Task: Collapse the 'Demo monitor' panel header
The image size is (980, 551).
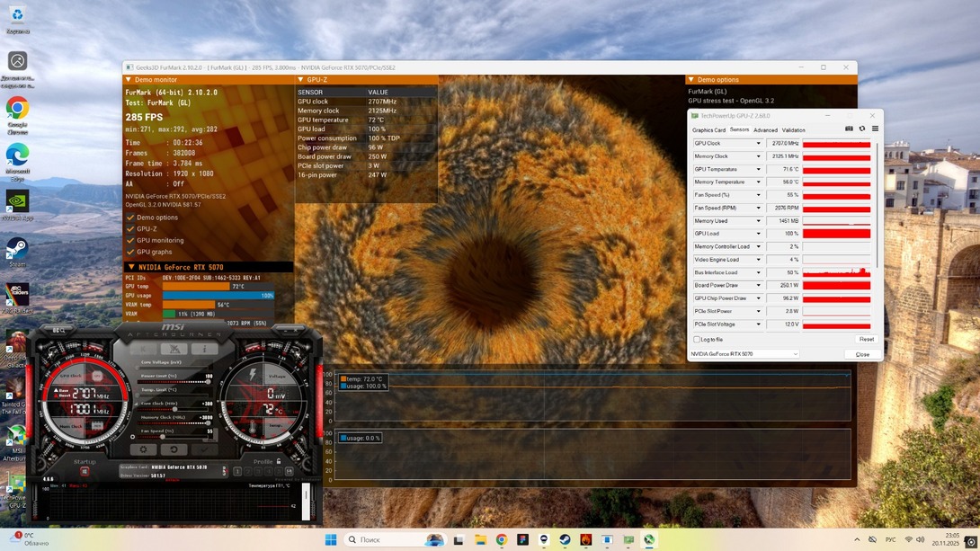Action: point(129,79)
